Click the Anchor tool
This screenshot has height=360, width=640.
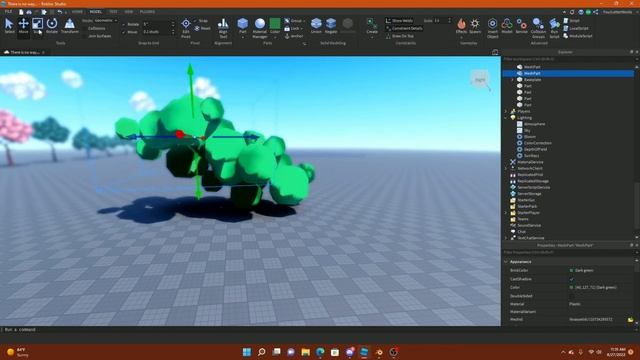(x=294, y=36)
